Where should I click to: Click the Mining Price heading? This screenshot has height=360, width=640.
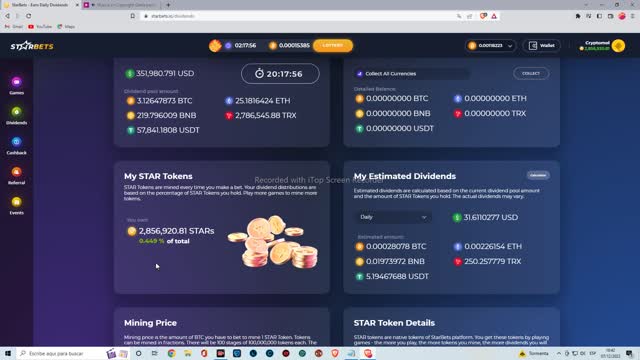coord(150,323)
